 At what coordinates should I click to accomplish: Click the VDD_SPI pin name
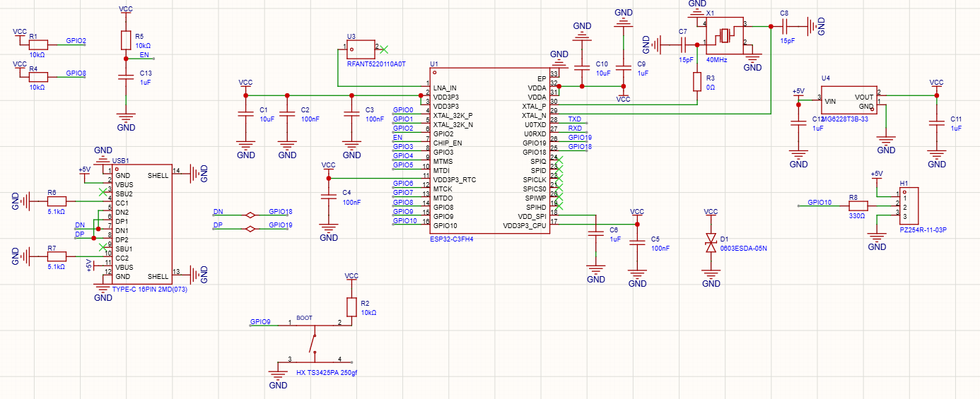pyautogui.click(x=532, y=216)
